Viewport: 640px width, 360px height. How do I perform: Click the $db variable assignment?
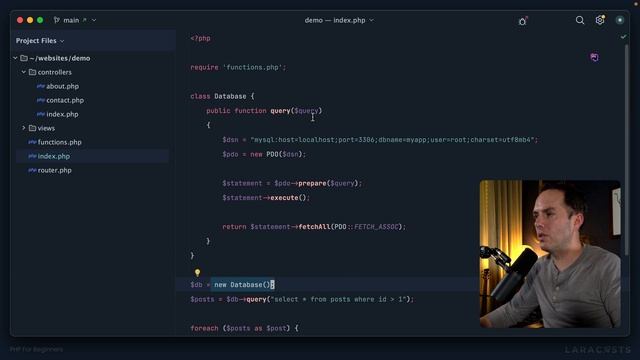click(196, 285)
